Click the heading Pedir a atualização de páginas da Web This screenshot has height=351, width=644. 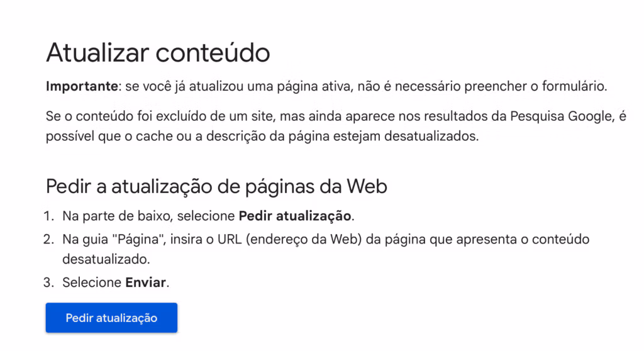[216, 186]
